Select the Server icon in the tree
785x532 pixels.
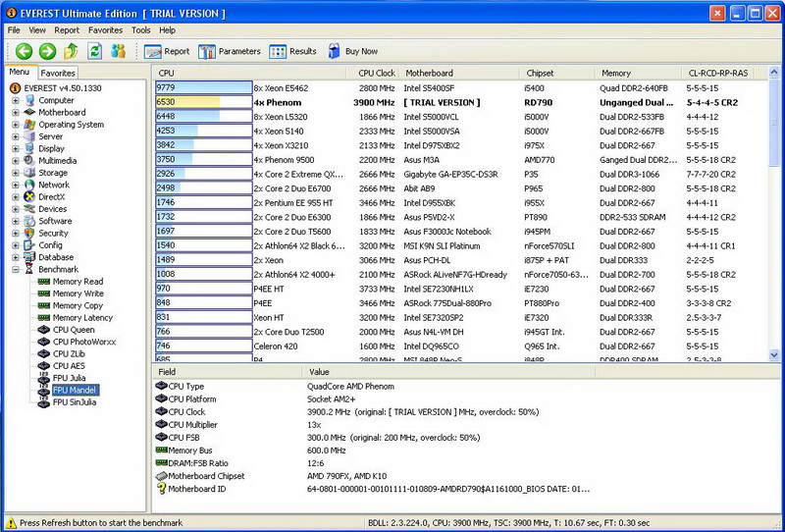pos(29,136)
